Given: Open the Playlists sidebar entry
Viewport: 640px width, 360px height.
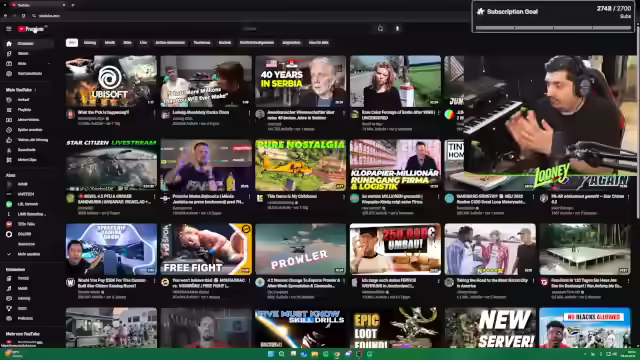Looking at the screenshot, I should point(24,110).
